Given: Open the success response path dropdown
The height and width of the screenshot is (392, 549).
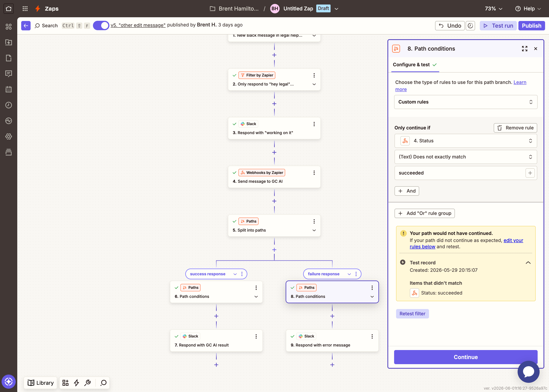Looking at the screenshot, I should click(x=235, y=274).
